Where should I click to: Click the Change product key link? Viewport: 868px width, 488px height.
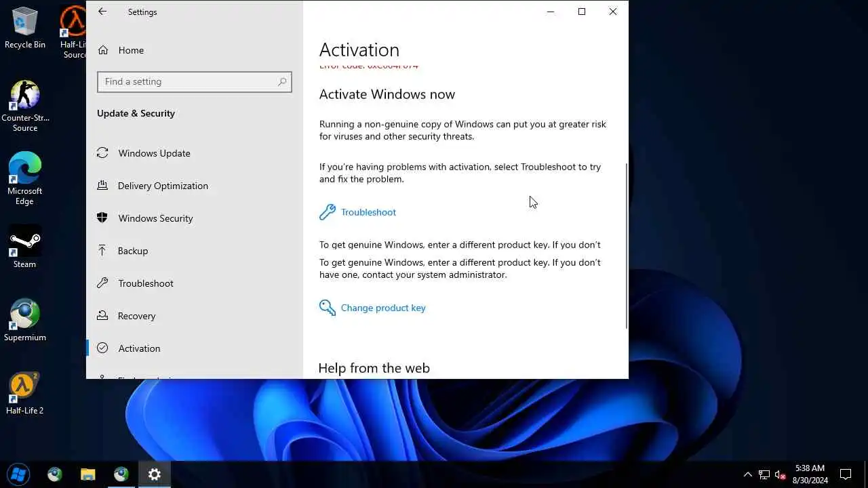[383, 308]
